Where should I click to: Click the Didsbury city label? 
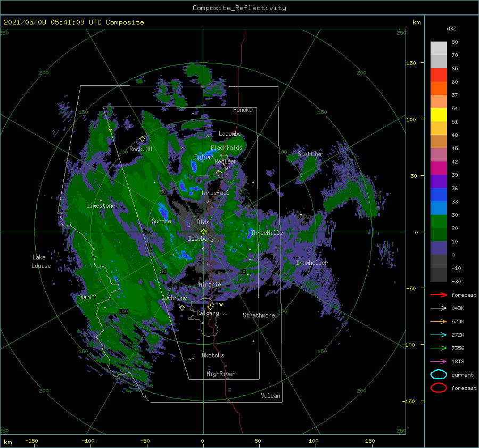(201, 239)
